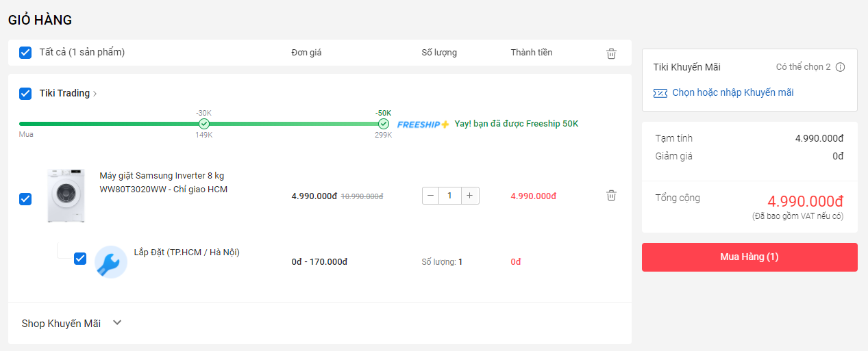This screenshot has width=868, height=351.
Task: Expand the Shop Khuyến Mãi section
Action: [117, 323]
